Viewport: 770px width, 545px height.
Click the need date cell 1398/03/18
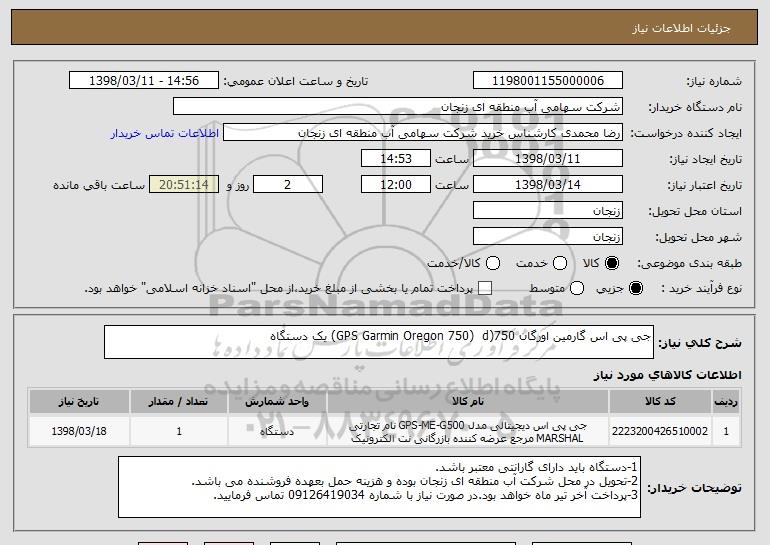tap(79, 431)
